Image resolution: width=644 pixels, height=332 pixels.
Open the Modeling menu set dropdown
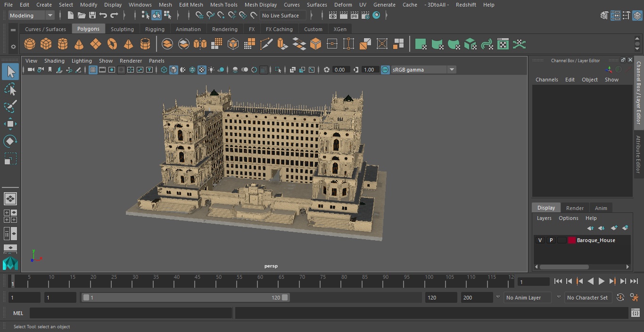click(32, 16)
